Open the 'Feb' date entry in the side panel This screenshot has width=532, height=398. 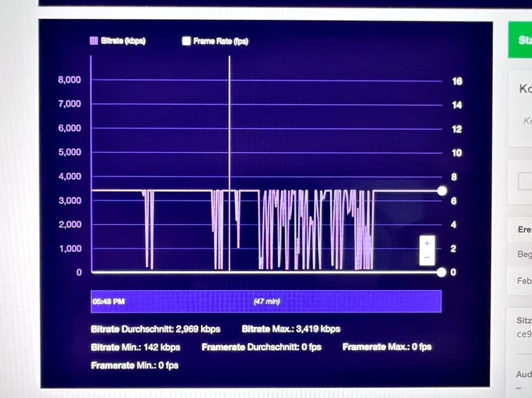point(525,281)
